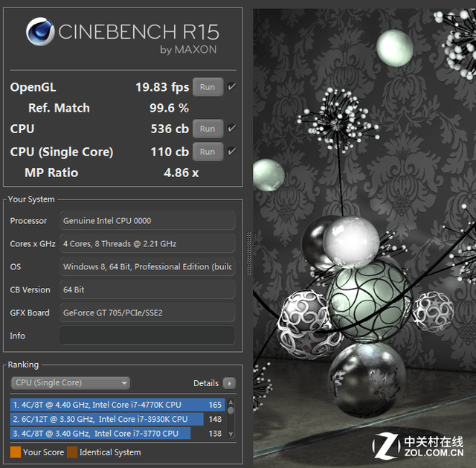Select the i7-3770 ranking entry
The image size is (476, 468).
tap(100, 433)
